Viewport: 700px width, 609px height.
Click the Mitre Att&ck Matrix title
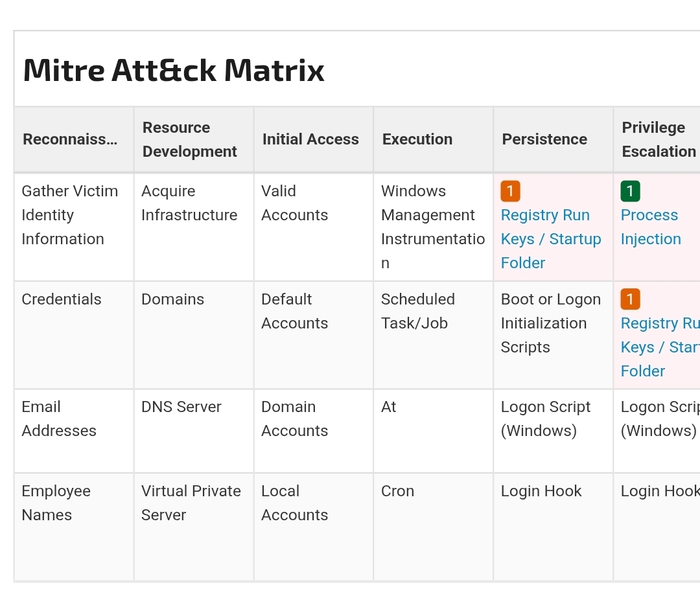(174, 70)
